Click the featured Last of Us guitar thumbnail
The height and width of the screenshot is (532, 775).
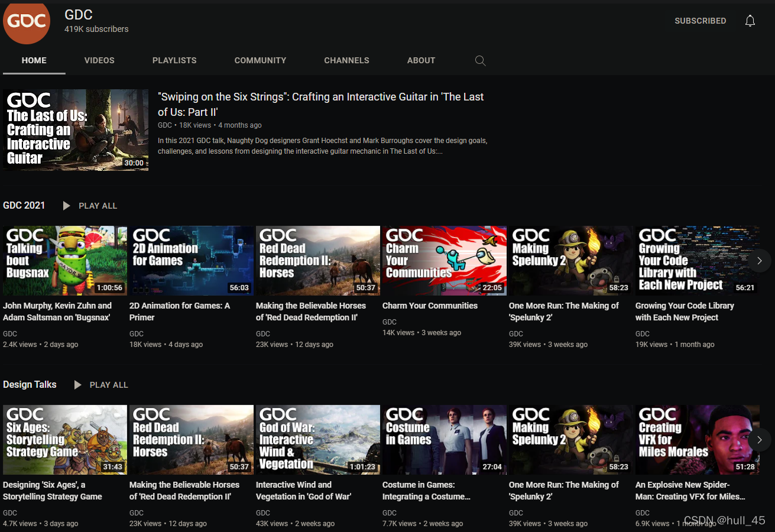click(x=76, y=130)
